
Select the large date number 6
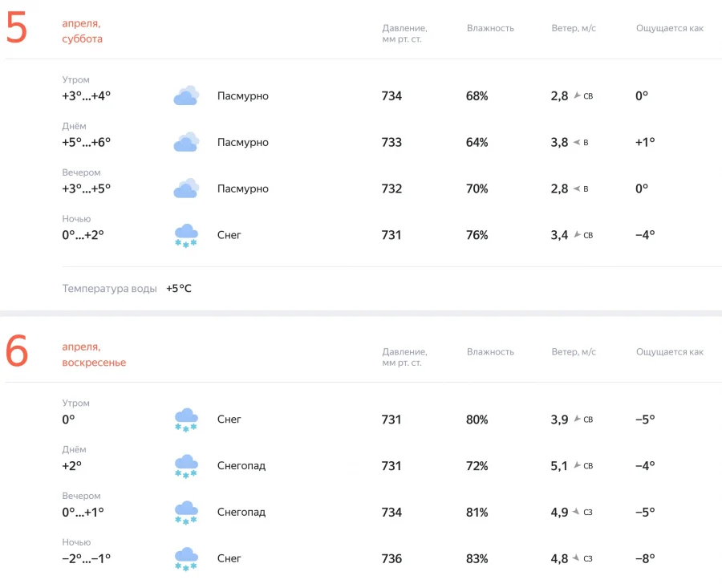pos(17,354)
